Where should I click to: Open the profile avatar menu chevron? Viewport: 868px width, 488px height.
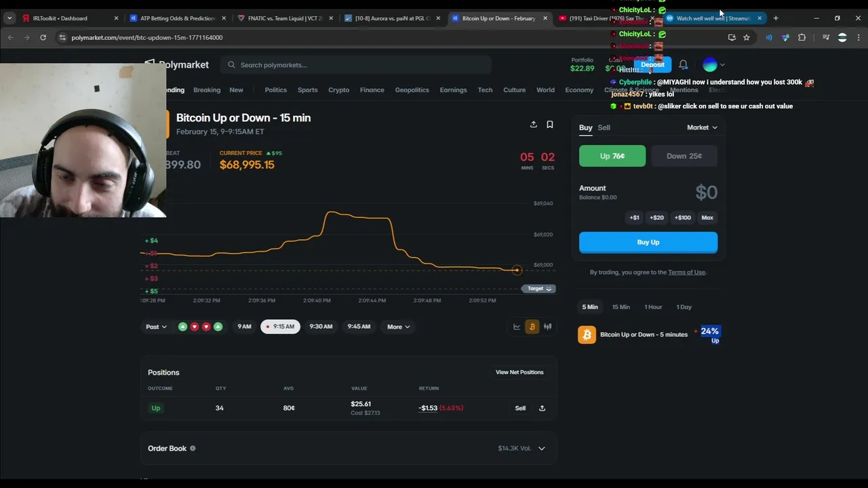pyautogui.click(x=722, y=65)
